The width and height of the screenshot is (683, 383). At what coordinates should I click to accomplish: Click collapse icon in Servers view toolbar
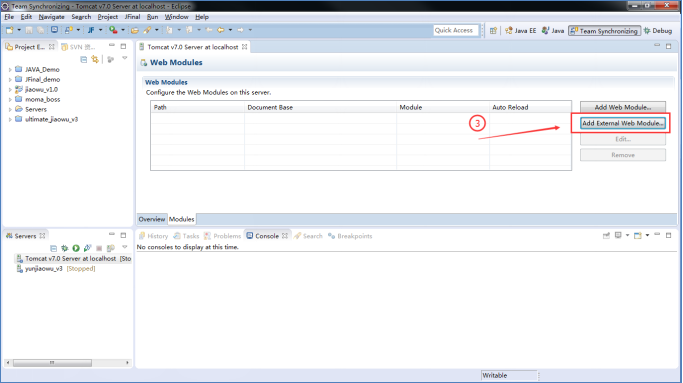(53, 248)
